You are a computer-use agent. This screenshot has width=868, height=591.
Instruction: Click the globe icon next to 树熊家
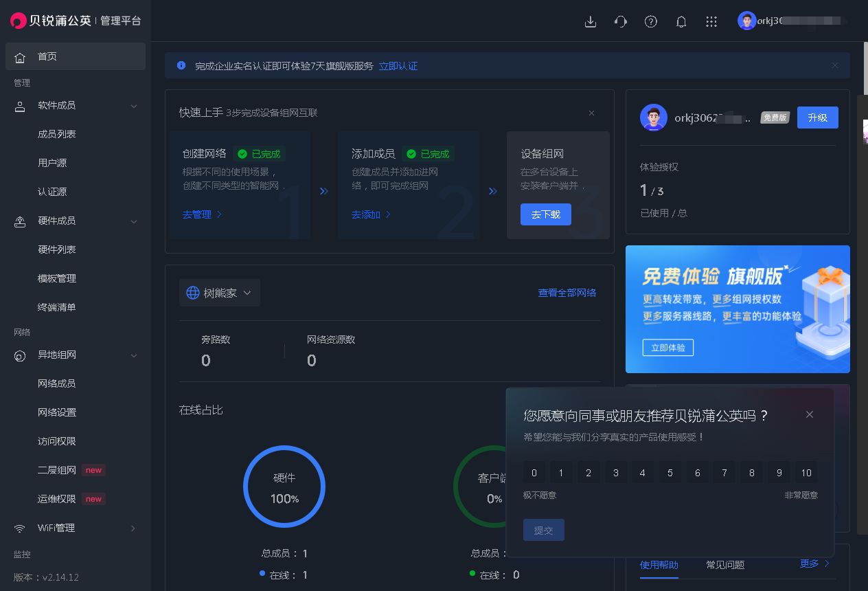coord(193,293)
